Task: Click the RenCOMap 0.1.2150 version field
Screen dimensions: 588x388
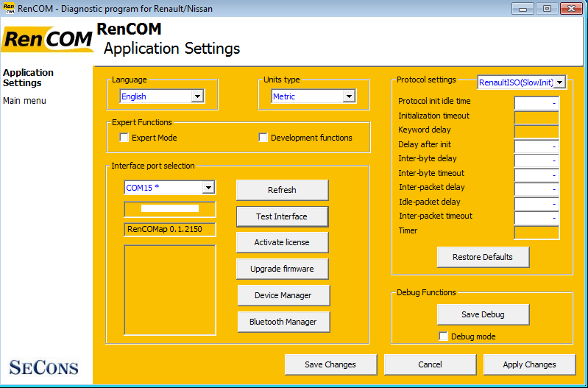Action: (170, 229)
